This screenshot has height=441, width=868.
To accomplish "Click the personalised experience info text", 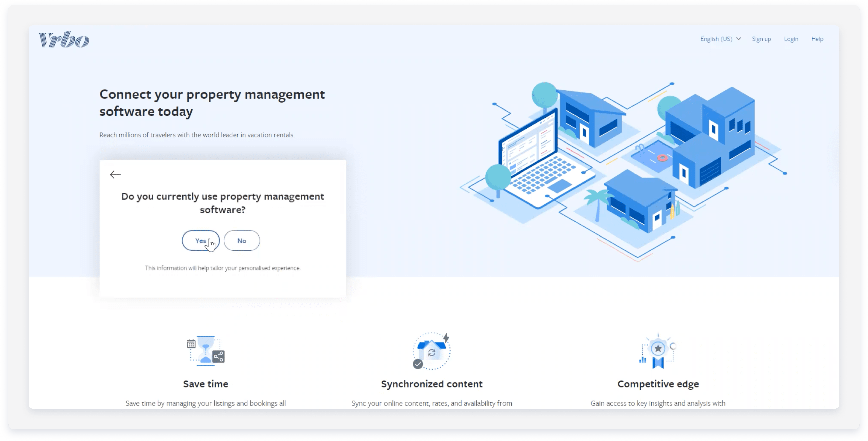I will [x=222, y=268].
